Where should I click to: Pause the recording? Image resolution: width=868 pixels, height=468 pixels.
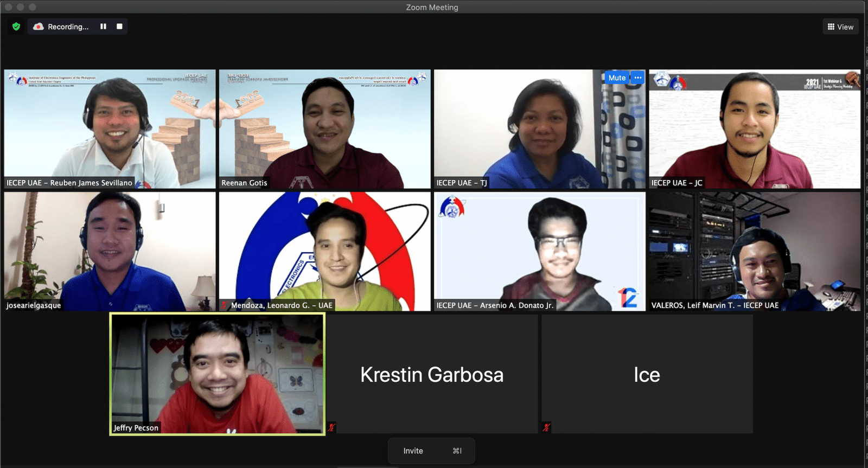point(103,27)
